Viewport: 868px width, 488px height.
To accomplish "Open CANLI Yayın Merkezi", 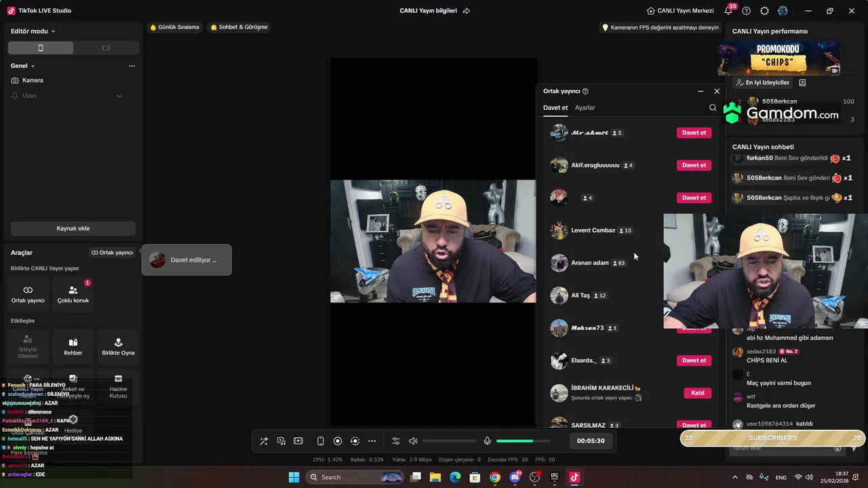I will point(680,11).
